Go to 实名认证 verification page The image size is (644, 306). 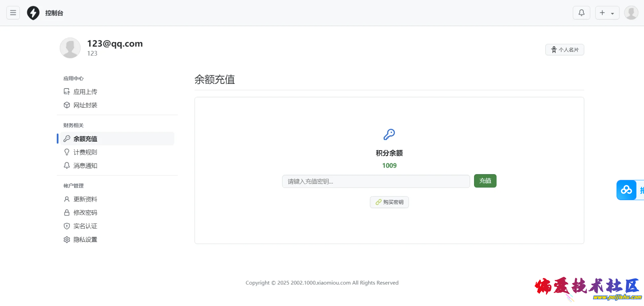85,226
